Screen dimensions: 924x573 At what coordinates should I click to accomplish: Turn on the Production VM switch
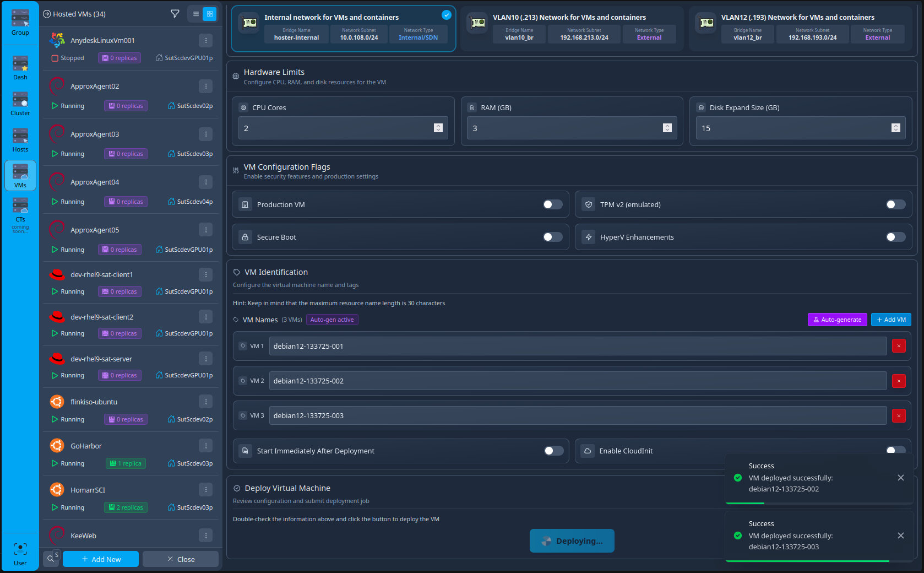click(x=551, y=204)
